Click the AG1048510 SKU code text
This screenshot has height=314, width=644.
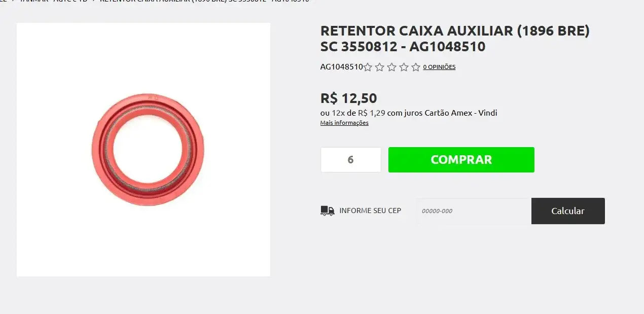coord(341,67)
